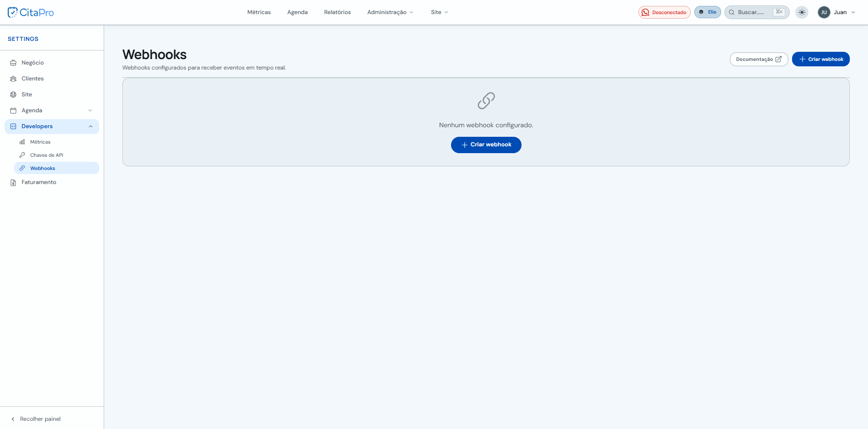Click the Clientes people icon
This screenshot has height=429, width=868.
[13, 79]
